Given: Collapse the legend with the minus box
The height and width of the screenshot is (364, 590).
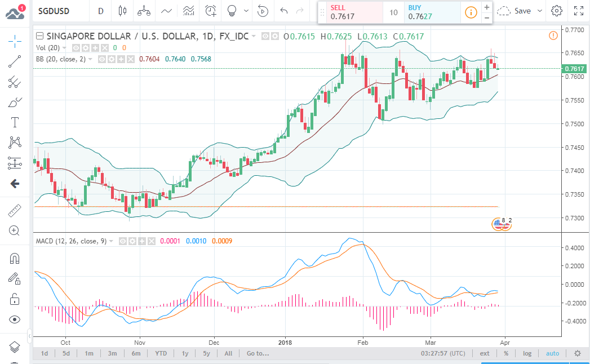Looking at the screenshot, I should tap(39, 36).
